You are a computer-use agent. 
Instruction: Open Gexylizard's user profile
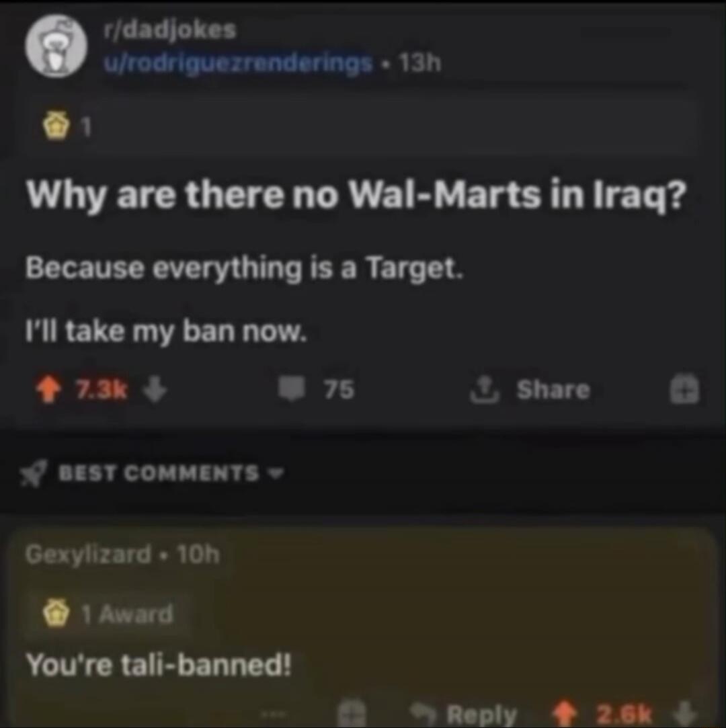[88, 555]
